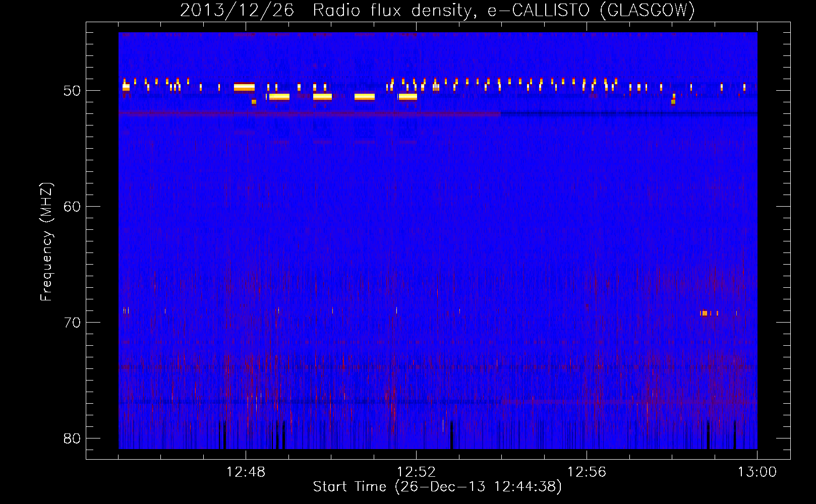This screenshot has height=504, width=816.
Task: Select the 12:56 time tick label
Action: tap(587, 472)
